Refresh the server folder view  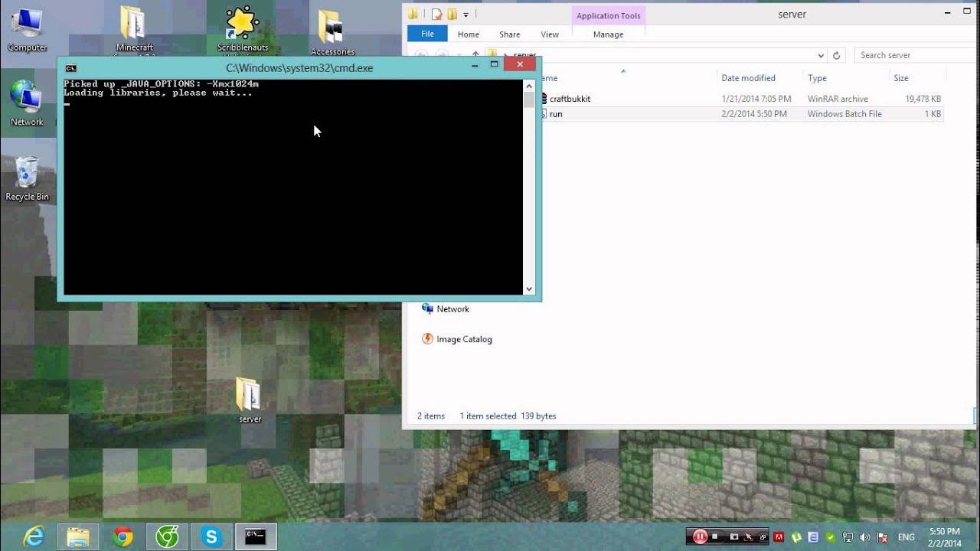coord(836,56)
